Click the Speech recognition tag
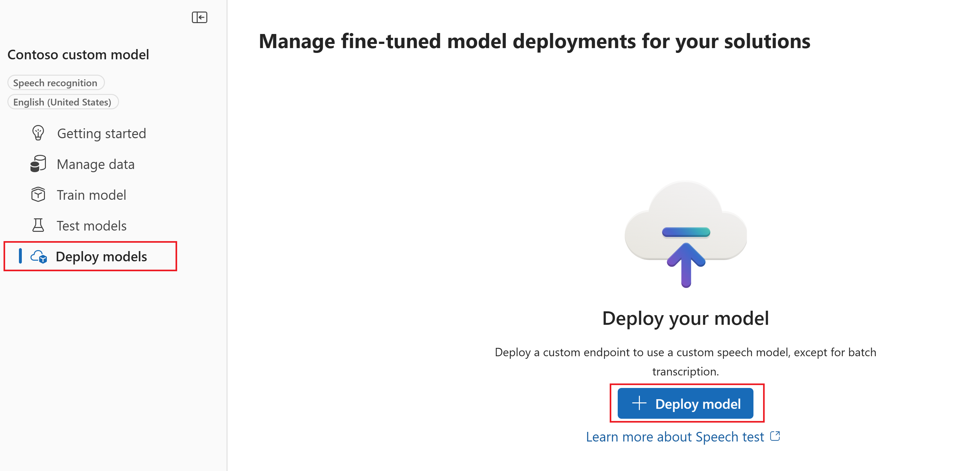The width and height of the screenshot is (980, 471). pyautogui.click(x=56, y=83)
